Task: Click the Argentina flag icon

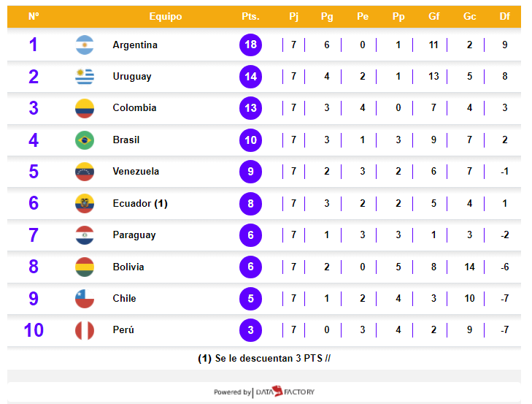Action: pos(85,45)
